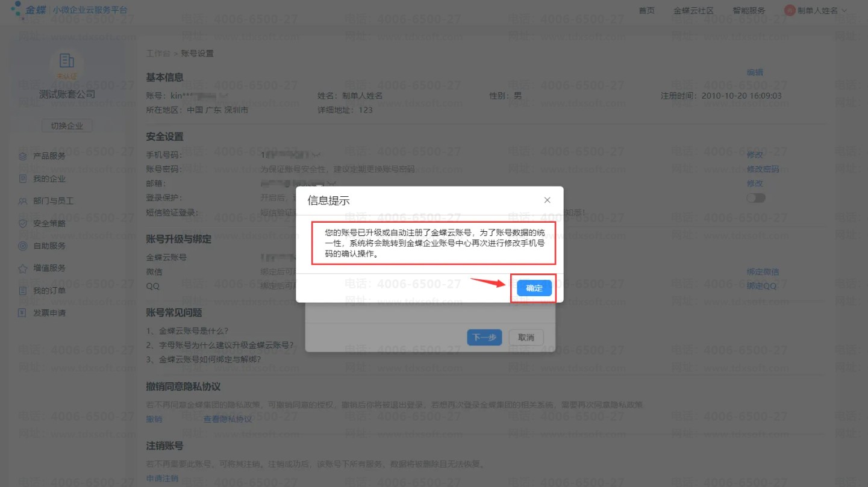Click the 部门与员工 people icon
The height and width of the screenshot is (487, 868).
[x=23, y=201]
